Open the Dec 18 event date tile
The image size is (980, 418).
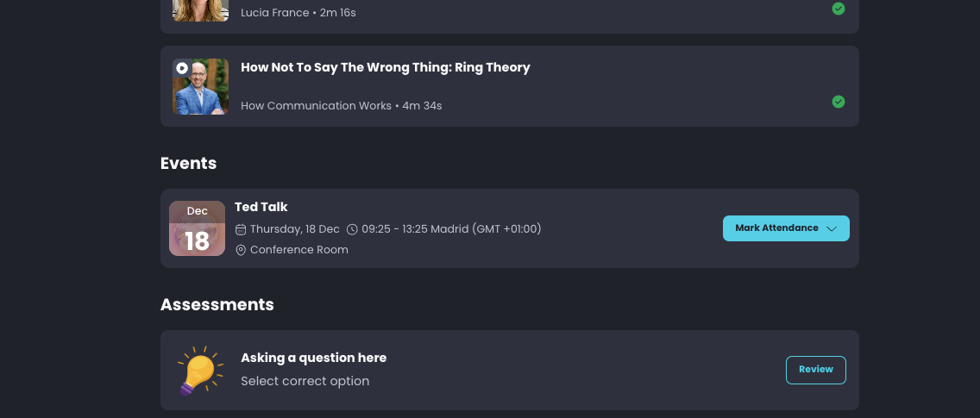(197, 228)
